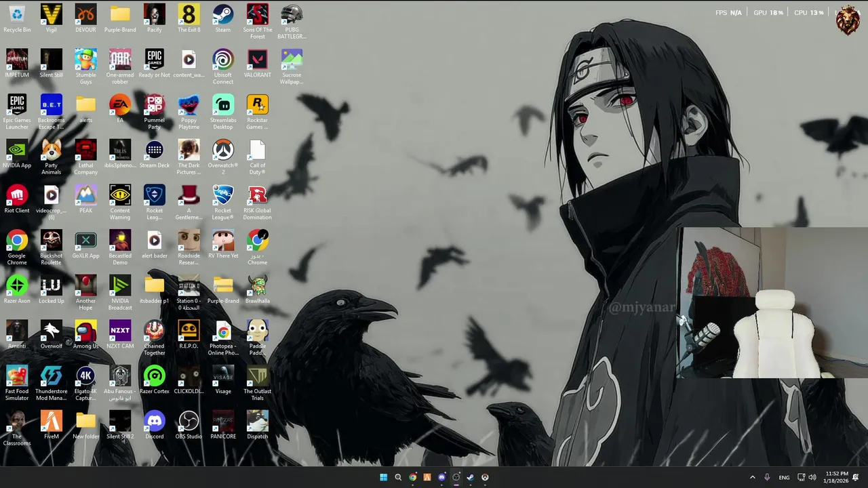
Task: Open the itsbadder p1 folder
Action: coord(155,290)
